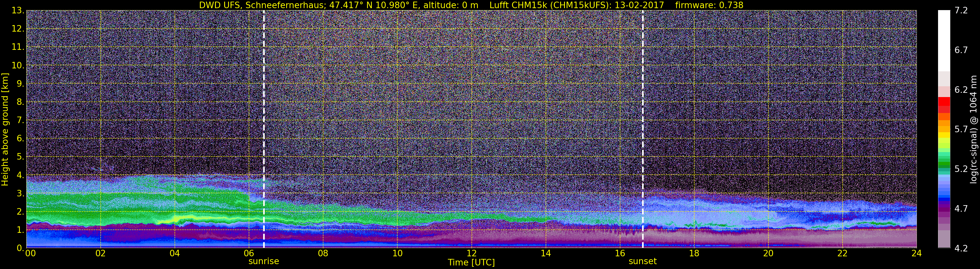This screenshot has height=269, width=980.
Task: Click the '1.' height tick label
Action: click(20, 230)
